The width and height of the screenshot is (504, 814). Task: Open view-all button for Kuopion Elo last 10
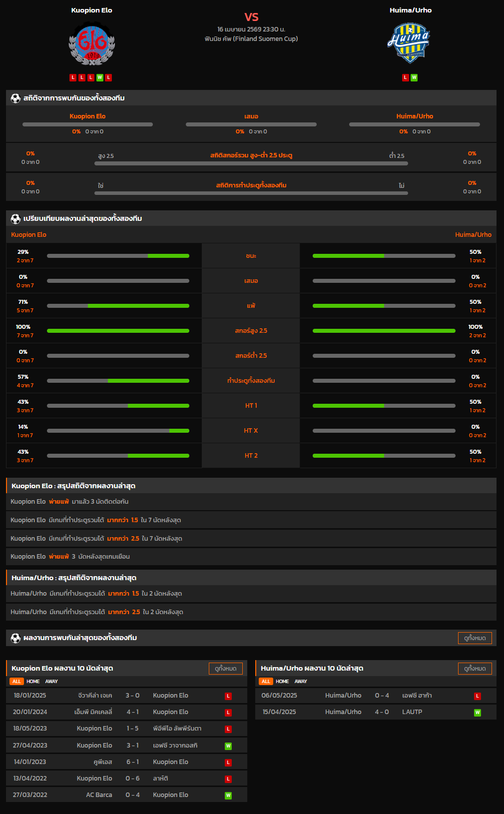click(x=225, y=669)
